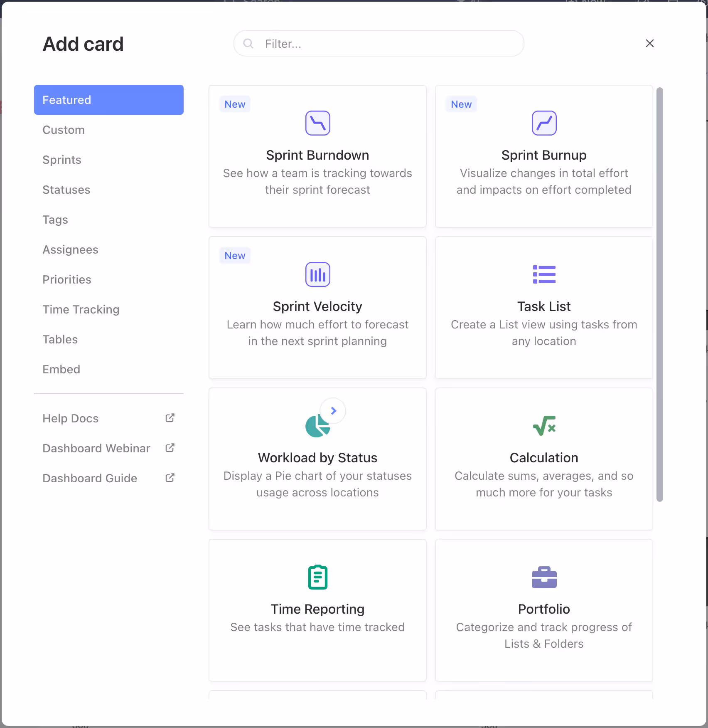Open the external link beside Dashboard Guide
This screenshot has width=708, height=728.
pos(170,478)
